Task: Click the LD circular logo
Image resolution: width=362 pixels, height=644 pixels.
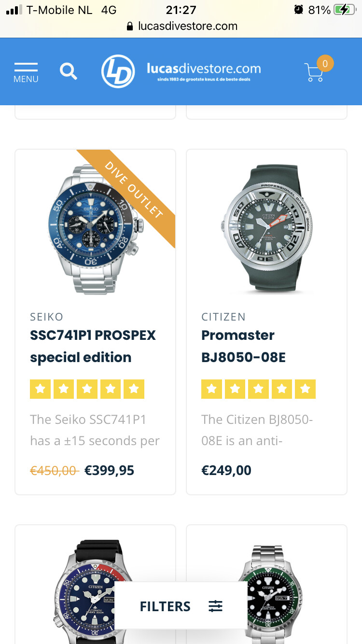Action: click(x=118, y=71)
